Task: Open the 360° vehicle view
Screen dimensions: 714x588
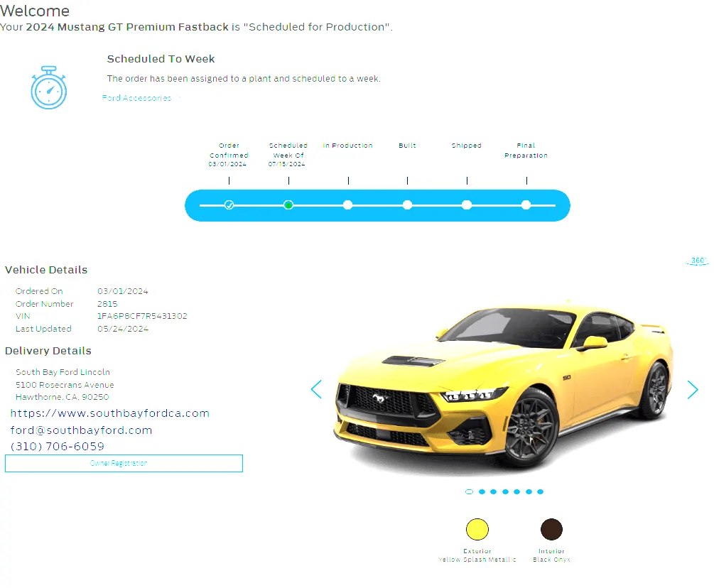Action: 698,261
